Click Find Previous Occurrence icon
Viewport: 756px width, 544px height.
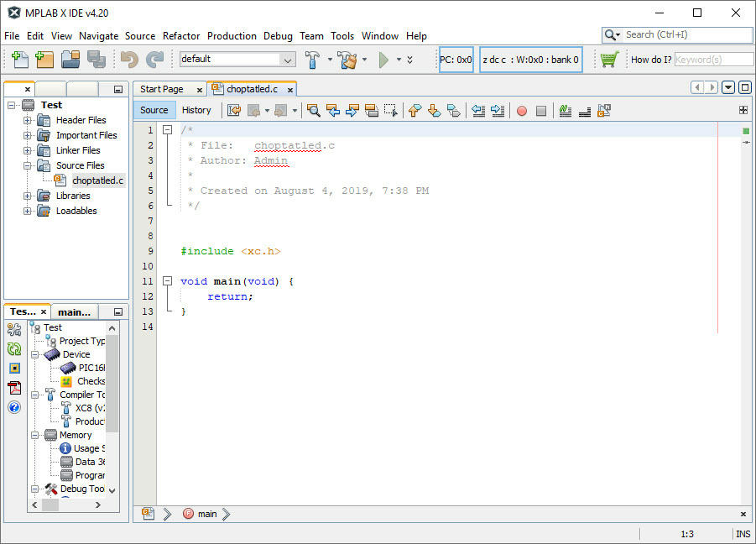[x=332, y=111]
